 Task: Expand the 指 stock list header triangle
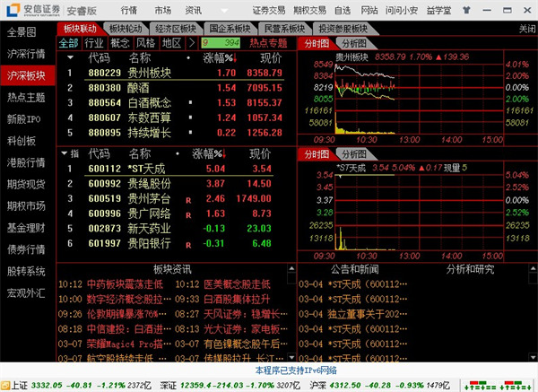[x=65, y=153]
